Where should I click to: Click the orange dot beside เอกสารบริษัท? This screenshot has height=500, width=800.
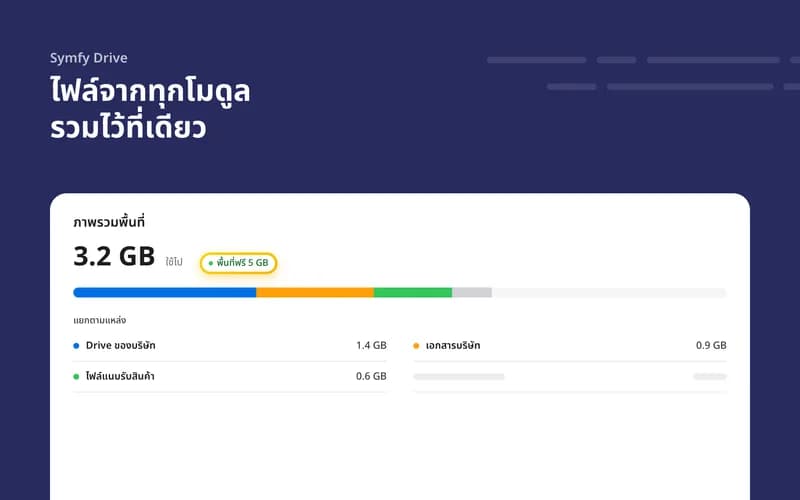point(416,346)
